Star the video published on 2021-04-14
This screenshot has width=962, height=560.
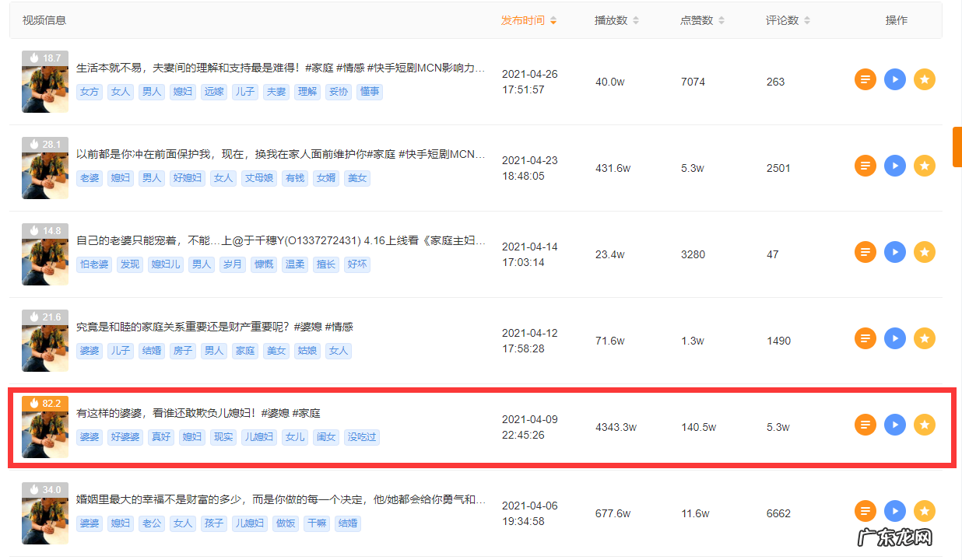click(x=924, y=252)
